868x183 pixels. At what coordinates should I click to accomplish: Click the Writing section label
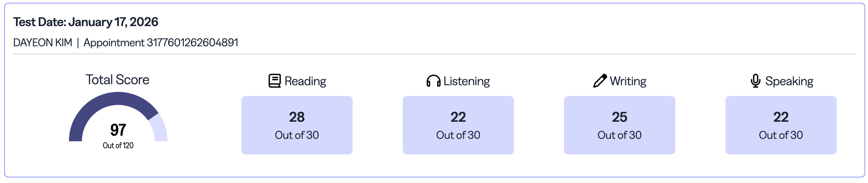click(x=628, y=81)
